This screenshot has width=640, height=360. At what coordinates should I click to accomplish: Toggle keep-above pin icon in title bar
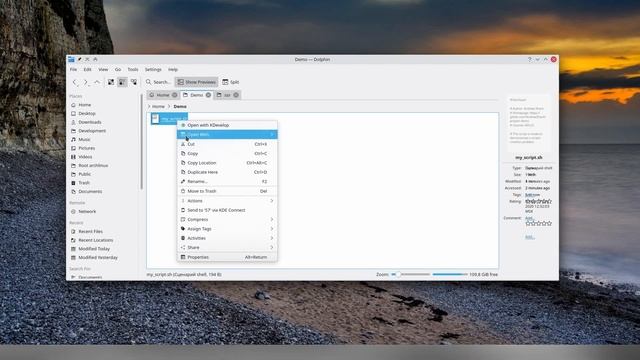[80, 59]
